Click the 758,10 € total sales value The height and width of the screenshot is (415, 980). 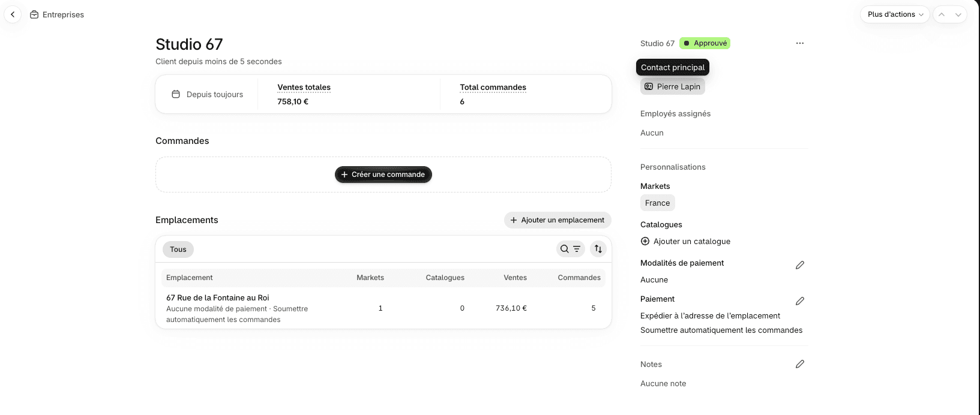pos(293,101)
